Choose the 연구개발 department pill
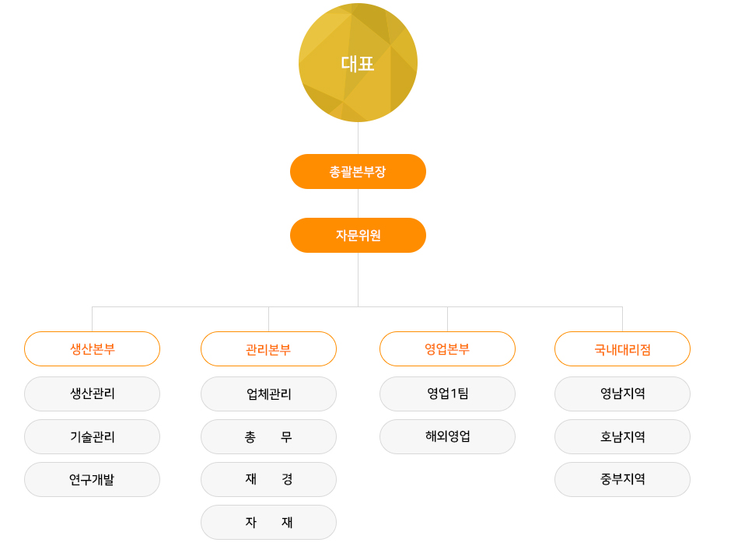This screenshot has height=560, width=731. 93,480
